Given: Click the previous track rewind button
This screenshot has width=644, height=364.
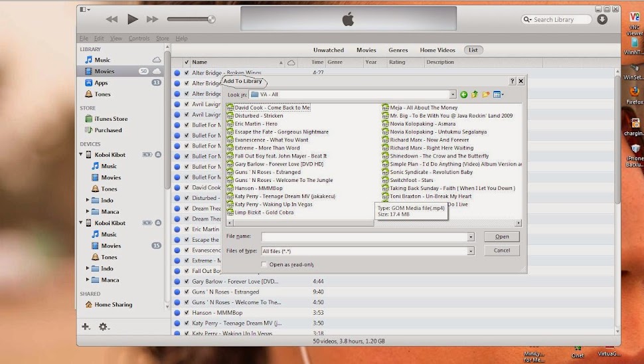Looking at the screenshot, I should point(112,19).
